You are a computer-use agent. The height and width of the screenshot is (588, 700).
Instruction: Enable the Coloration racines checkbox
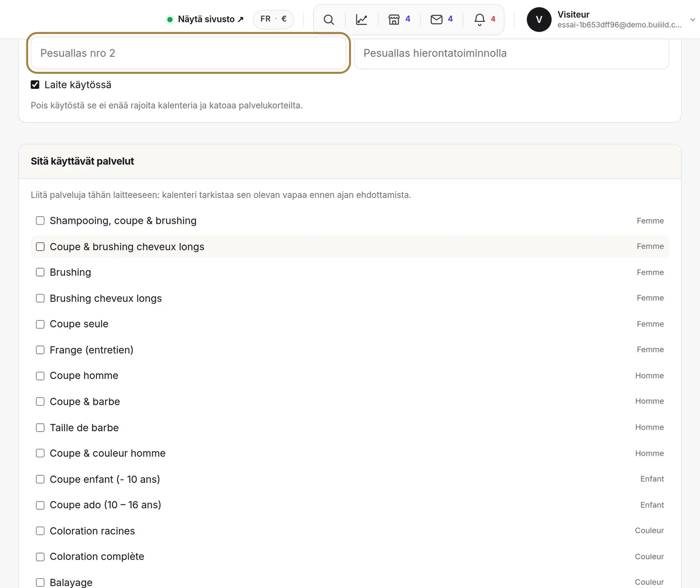(x=40, y=531)
